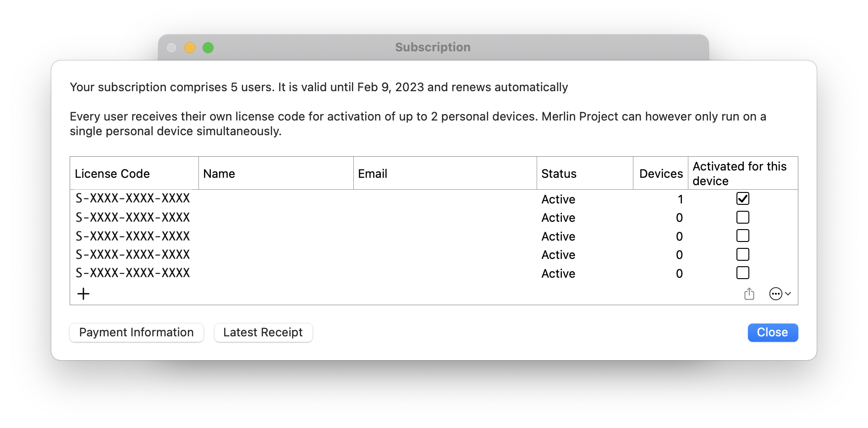This screenshot has height=428, width=868.
Task: Select the Status column header
Action: tap(558, 173)
